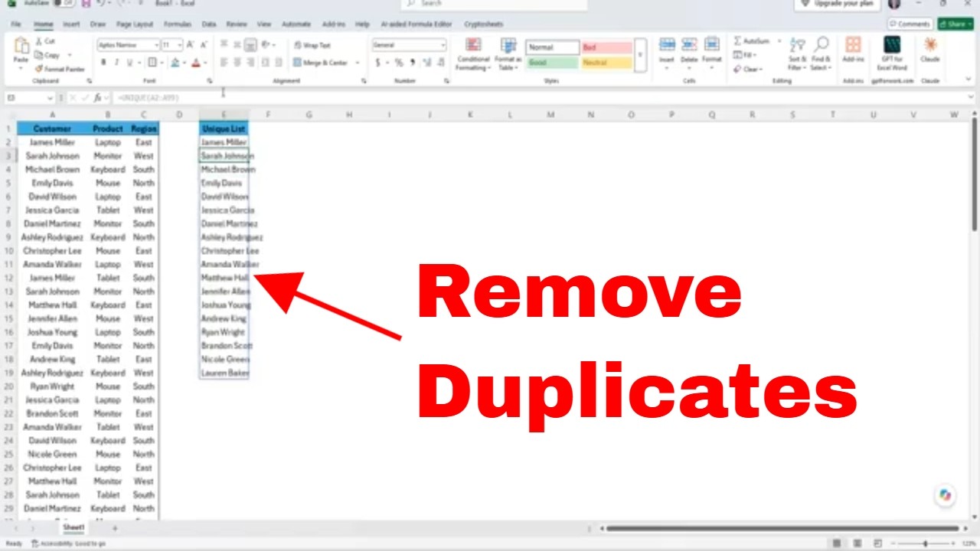Select the Sheet1 tab
This screenshot has height=551, width=980.
(x=73, y=528)
